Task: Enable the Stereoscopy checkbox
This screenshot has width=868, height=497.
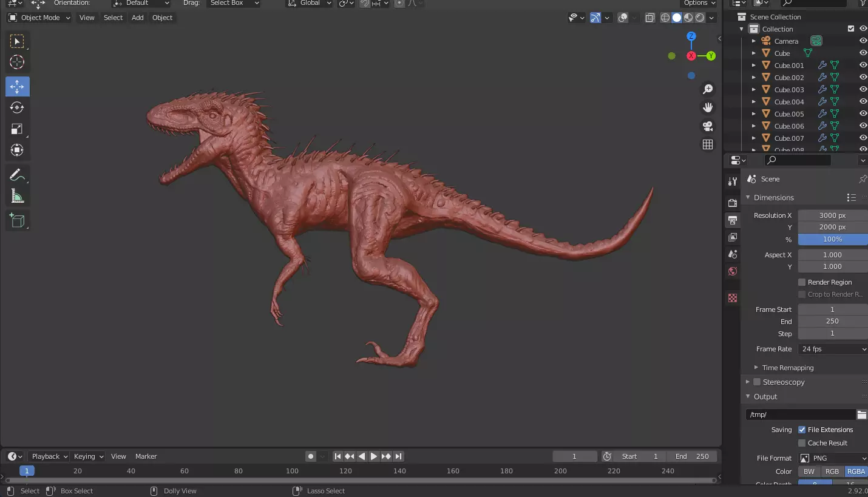Action: pos(757,382)
